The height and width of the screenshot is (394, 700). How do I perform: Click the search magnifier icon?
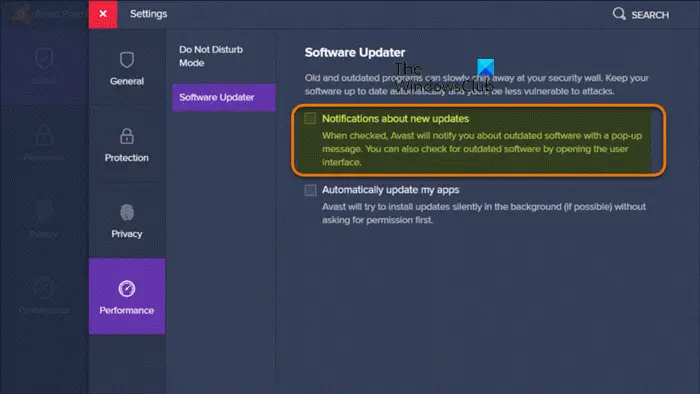(619, 14)
